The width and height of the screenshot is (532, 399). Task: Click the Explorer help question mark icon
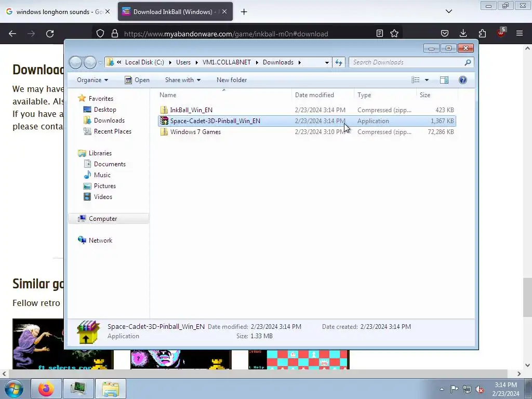[463, 80]
